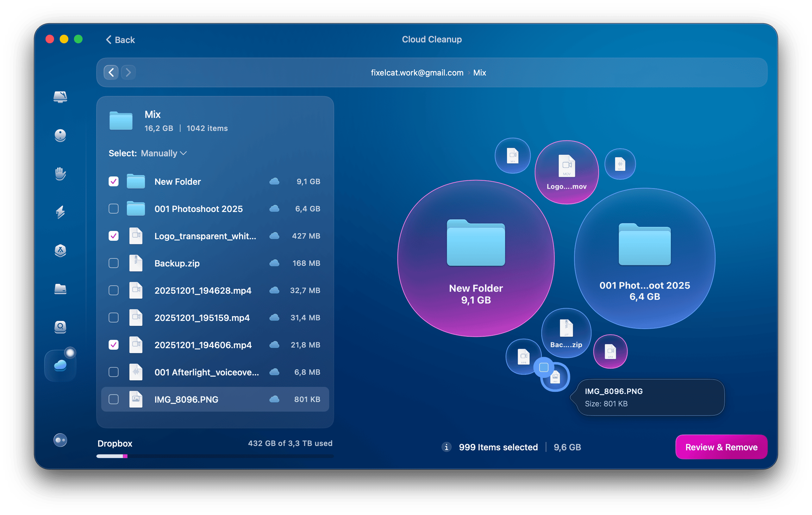Click the info icon beside Items selected
812x515 pixels.
446,447
